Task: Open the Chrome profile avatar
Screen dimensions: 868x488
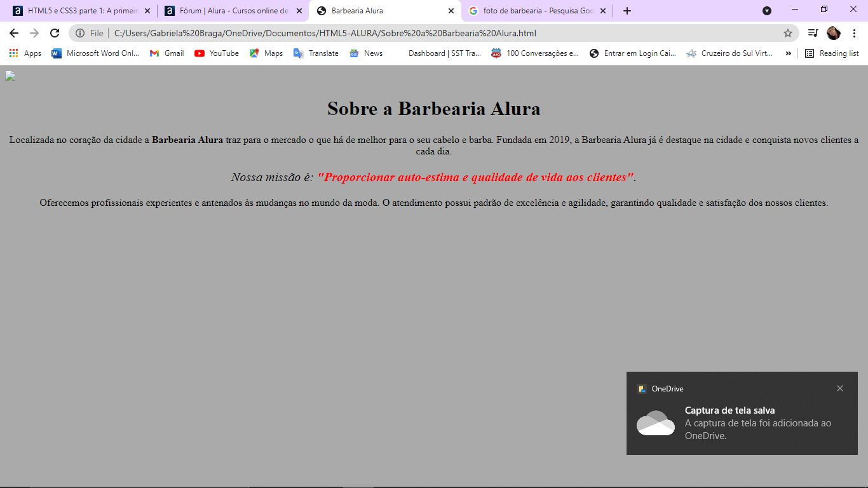Action: 834,33
